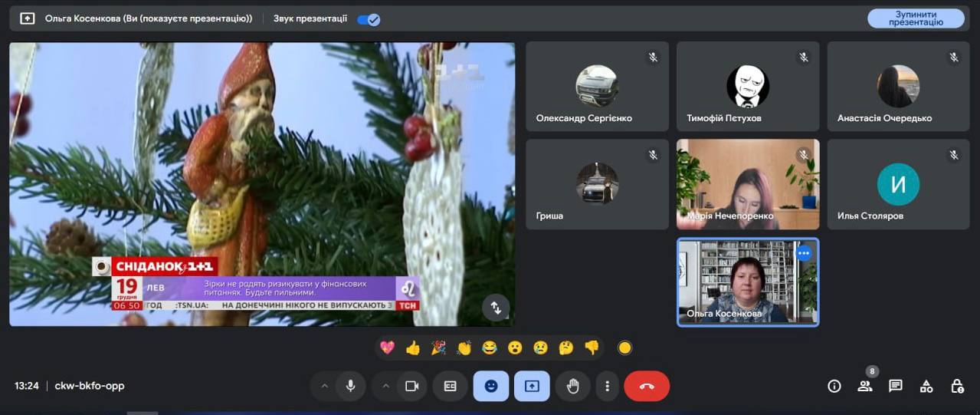Screen dimensions: 980x415
Task: Open the three-dot more options menu
Action: 607,386
